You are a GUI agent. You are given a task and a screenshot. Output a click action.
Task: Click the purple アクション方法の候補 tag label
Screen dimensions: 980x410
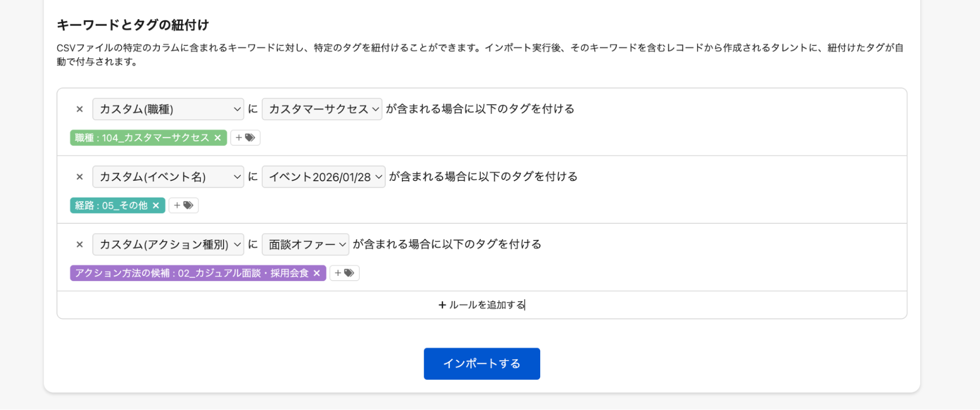(x=192, y=273)
